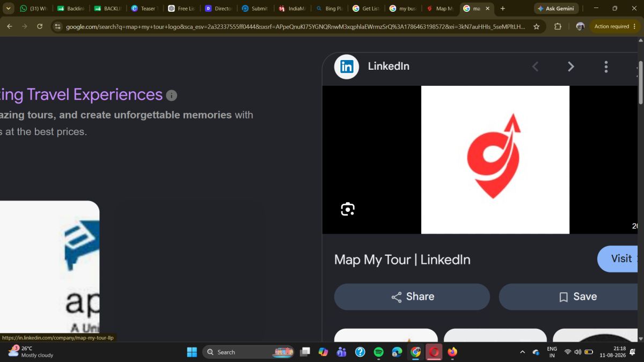Switch to the IndiaM tab
Image resolution: width=644 pixels, height=362 pixels.
coord(291,9)
